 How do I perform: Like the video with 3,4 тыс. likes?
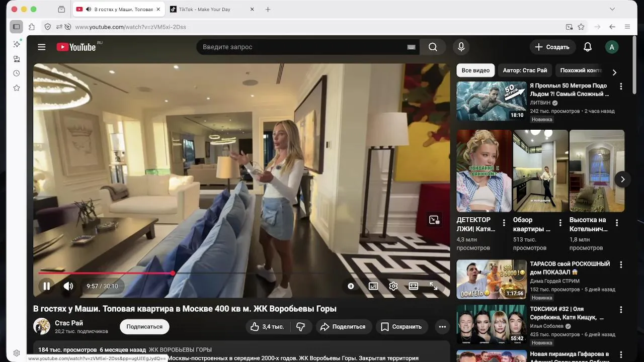(x=267, y=327)
